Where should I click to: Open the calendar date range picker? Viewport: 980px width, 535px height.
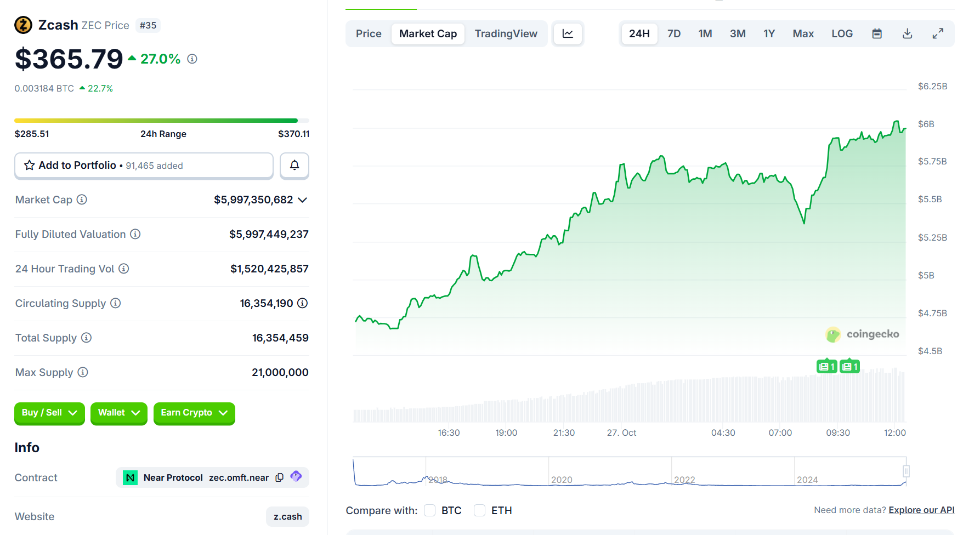tap(877, 34)
